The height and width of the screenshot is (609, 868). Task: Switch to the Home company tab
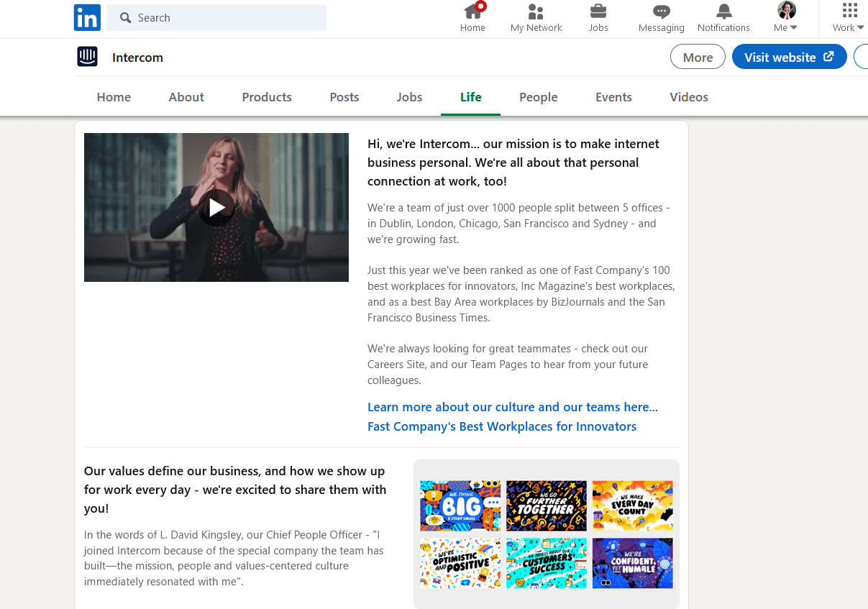[114, 97]
